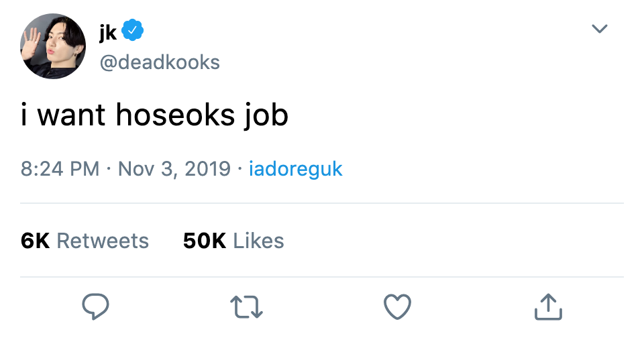Click the Nov 3, 2019 date

click(174, 169)
